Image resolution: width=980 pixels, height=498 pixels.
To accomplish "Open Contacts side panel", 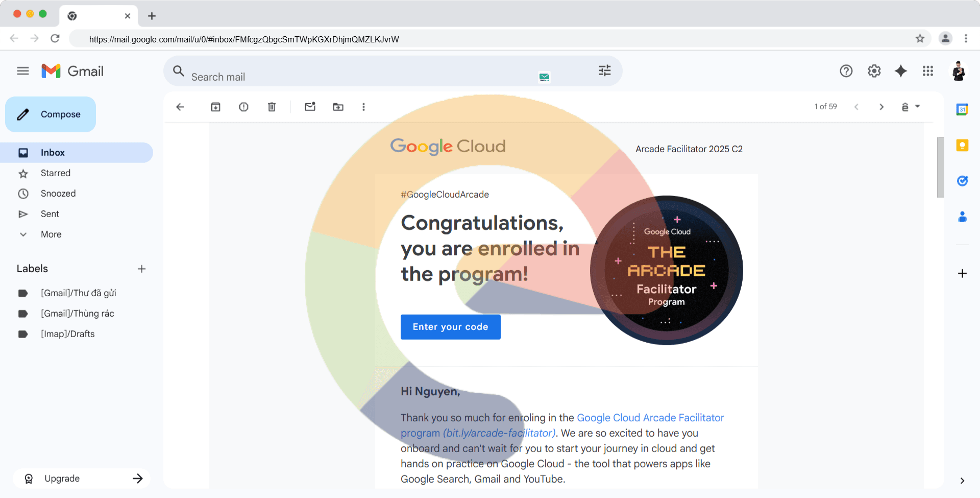I will [x=962, y=217].
